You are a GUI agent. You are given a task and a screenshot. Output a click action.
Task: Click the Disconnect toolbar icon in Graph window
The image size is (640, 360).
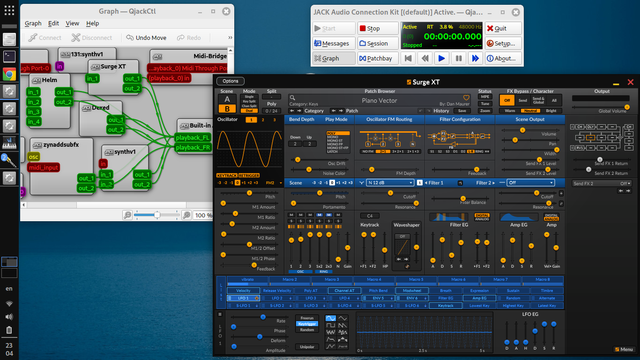91,38
